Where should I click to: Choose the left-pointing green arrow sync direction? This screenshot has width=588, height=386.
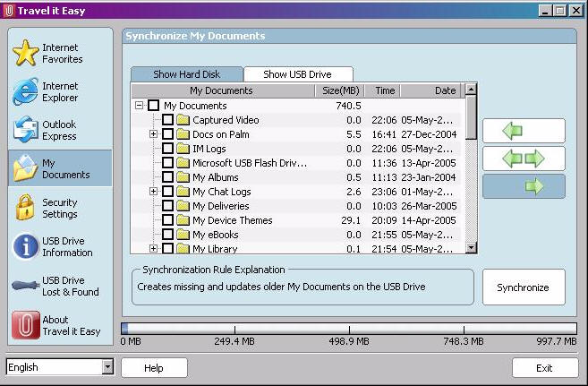(x=524, y=131)
